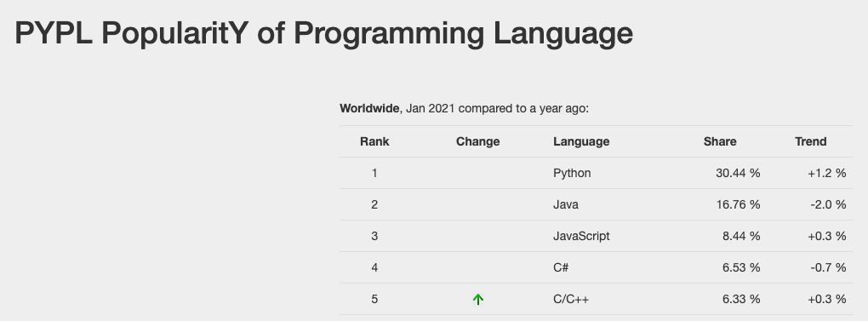868x321 pixels.
Task: Click the green up arrow in C/C++ row
Action: coord(478,300)
